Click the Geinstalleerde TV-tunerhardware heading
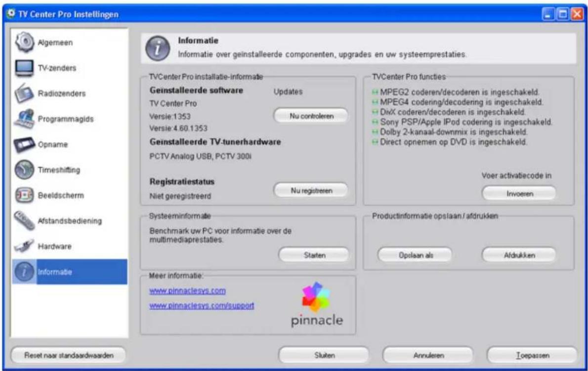The height and width of the screenshot is (371, 588). coord(215,142)
